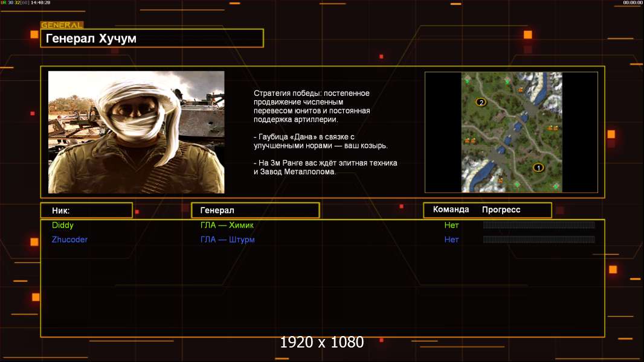The image size is (644, 362).
Task: Click start position marker 1 on the map
Action: point(538,167)
